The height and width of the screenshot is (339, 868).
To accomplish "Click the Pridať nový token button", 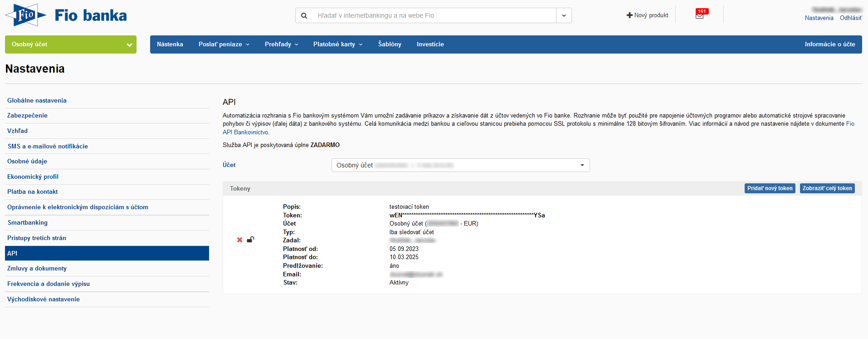I will pyautogui.click(x=770, y=188).
